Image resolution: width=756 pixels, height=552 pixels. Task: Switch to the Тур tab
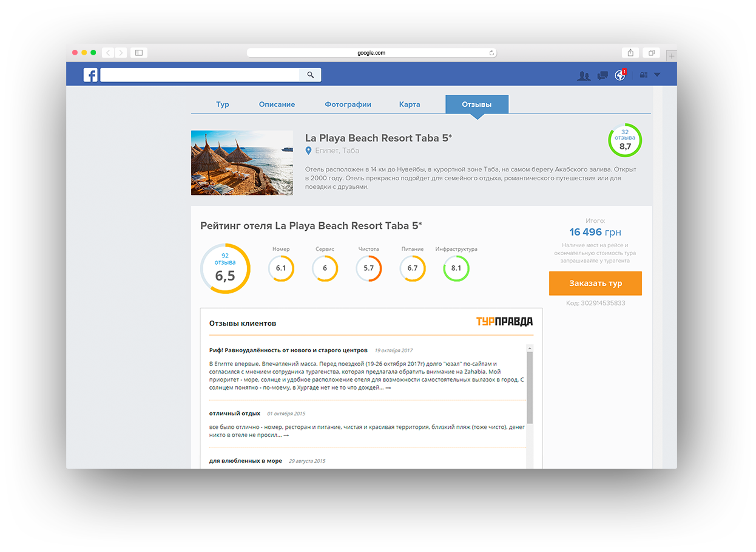tap(223, 104)
